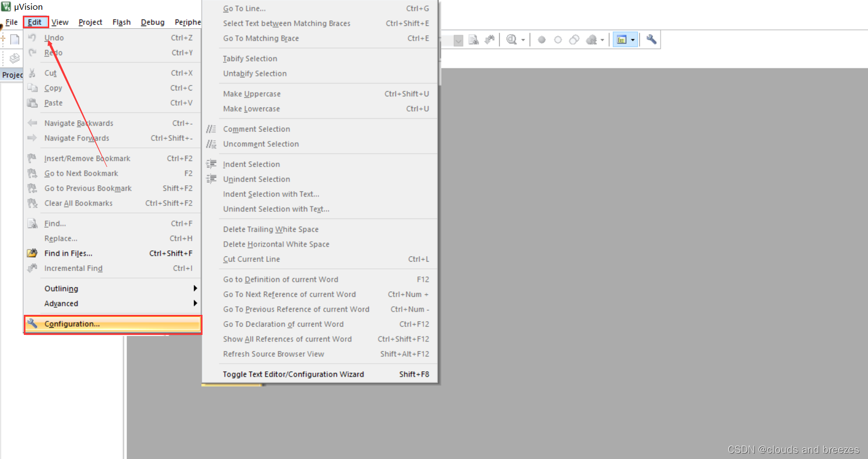Screen dimensions: 868x459
Task: Click the multi-project build stack icon
Action: point(15,57)
